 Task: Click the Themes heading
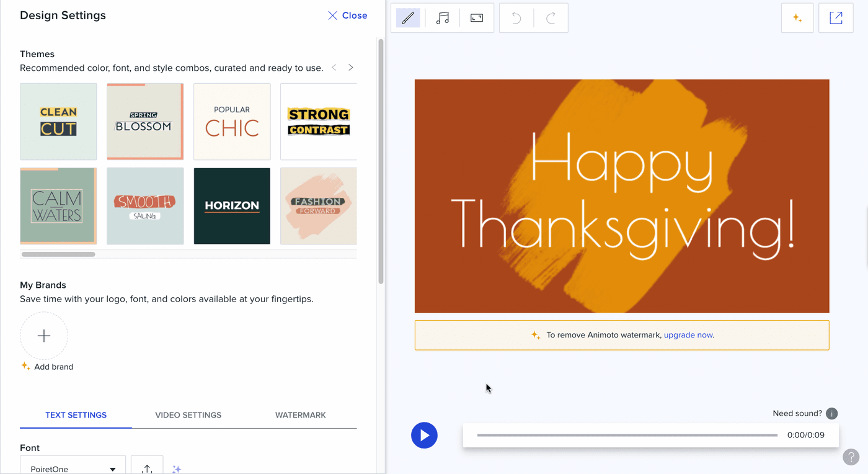(37, 54)
